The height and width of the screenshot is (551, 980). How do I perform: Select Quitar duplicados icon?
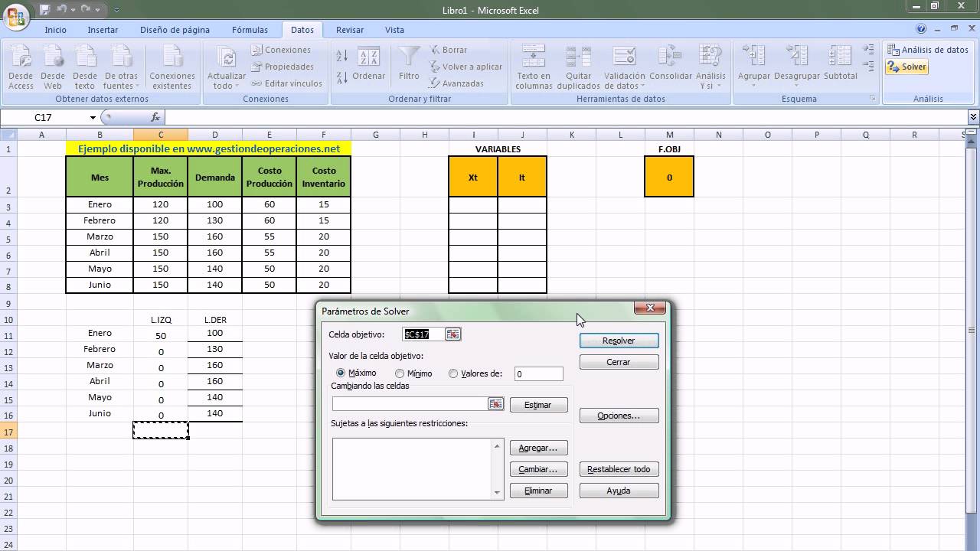click(578, 67)
